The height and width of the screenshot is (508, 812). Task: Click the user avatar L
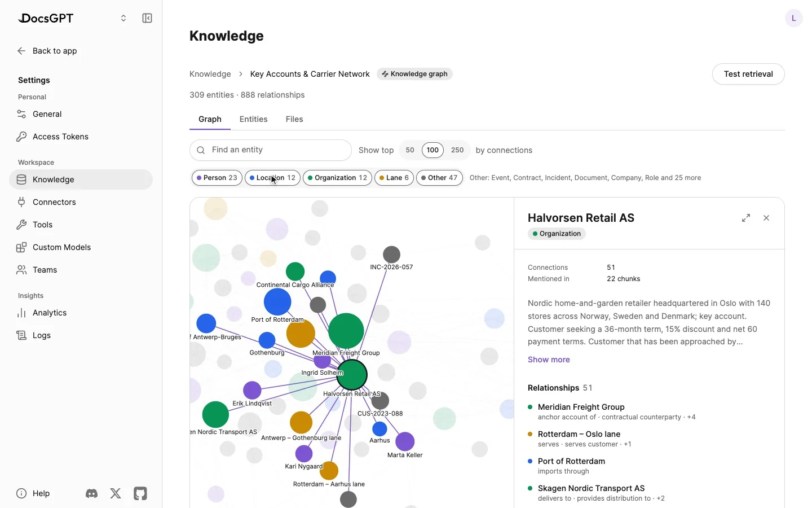coord(794,18)
